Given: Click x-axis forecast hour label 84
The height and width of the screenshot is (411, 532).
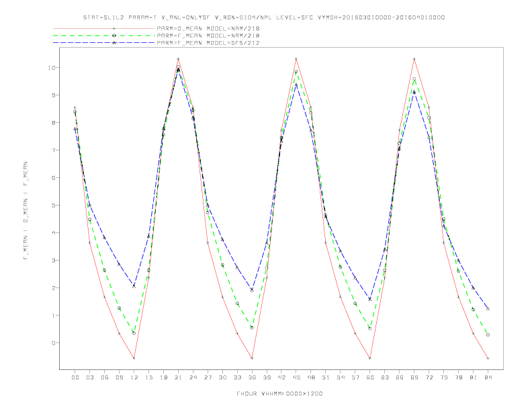Looking at the screenshot, I should (488, 377).
